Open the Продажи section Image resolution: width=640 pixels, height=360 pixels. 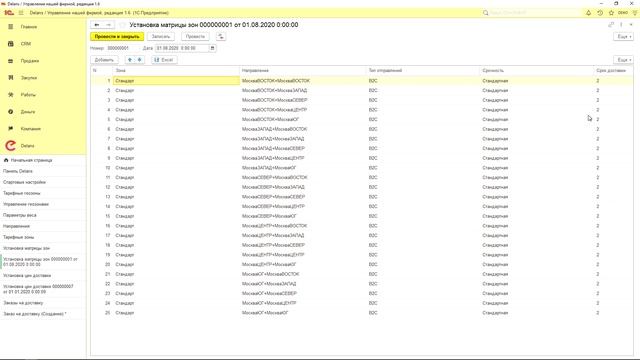(30, 61)
